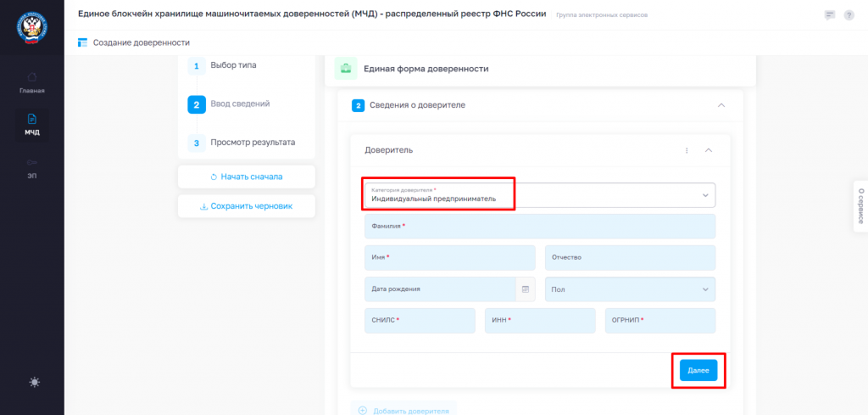868x415 pixels.
Task: Click Начать сначала
Action: coord(247,177)
